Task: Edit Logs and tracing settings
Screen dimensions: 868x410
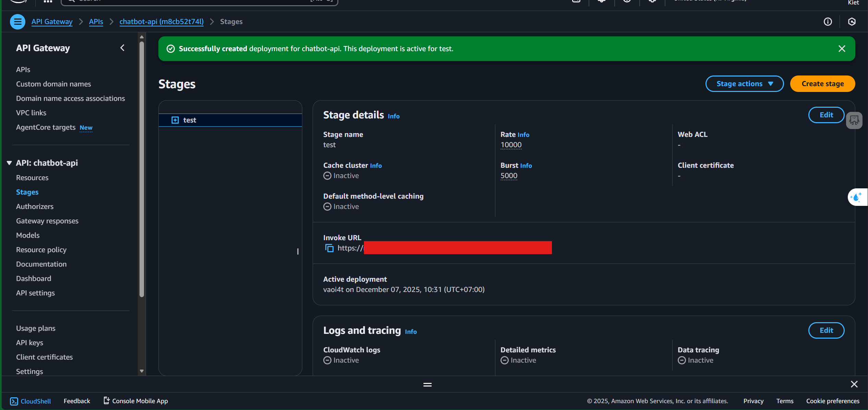Action: (826, 330)
